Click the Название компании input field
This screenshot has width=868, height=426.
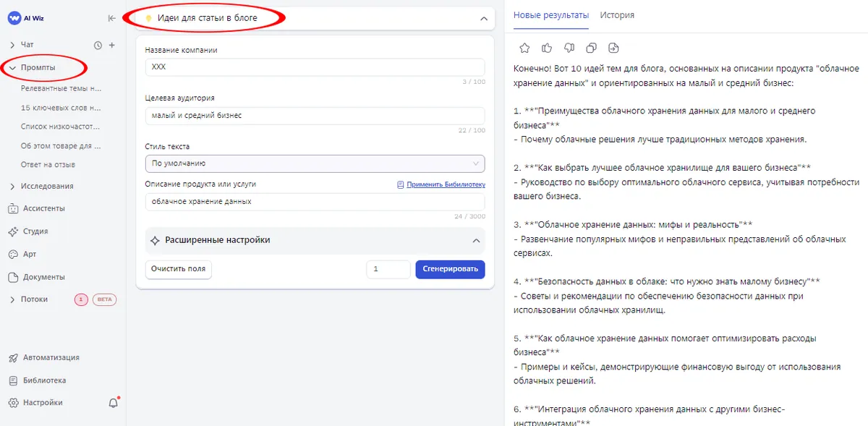(315, 67)
